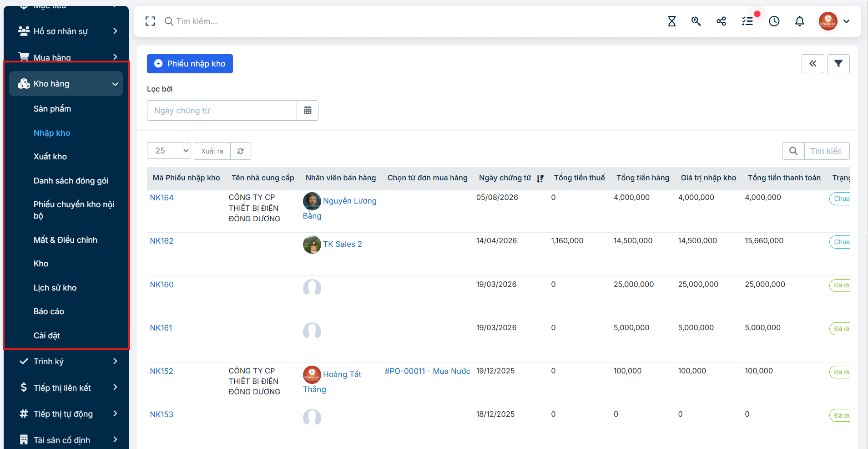868x449 pixels.
Task: Click Nguyễn Lương Bằng's avatar photo
Action: click(312, 201)
